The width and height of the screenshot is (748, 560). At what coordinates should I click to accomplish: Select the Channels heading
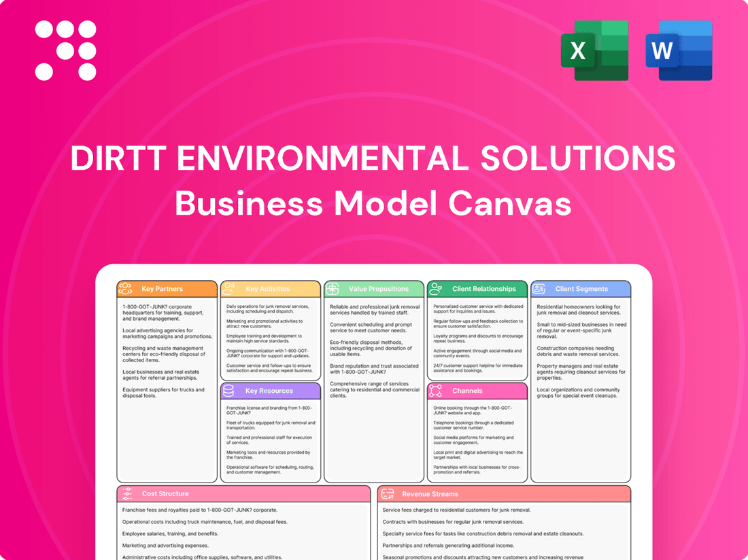click(x=468, y=391)
